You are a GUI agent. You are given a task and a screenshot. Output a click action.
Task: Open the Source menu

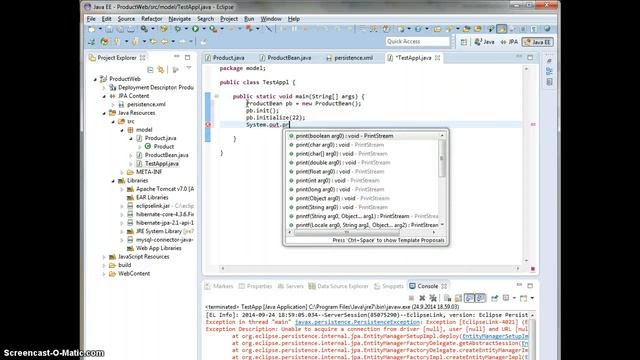126,19
